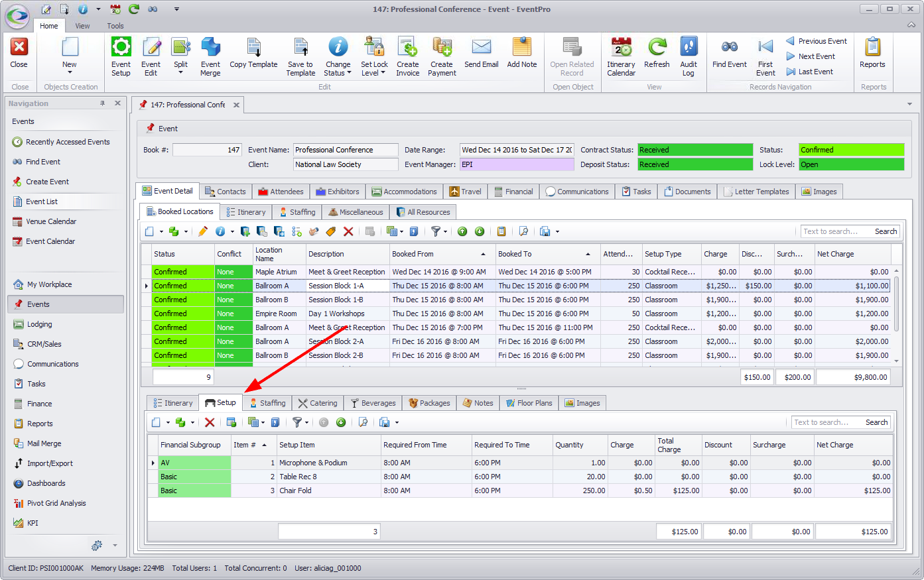924x580 pixels.
Task: Open document tabs list dropdown arrow
Action: pyautogui.click(x=909, y=104)
